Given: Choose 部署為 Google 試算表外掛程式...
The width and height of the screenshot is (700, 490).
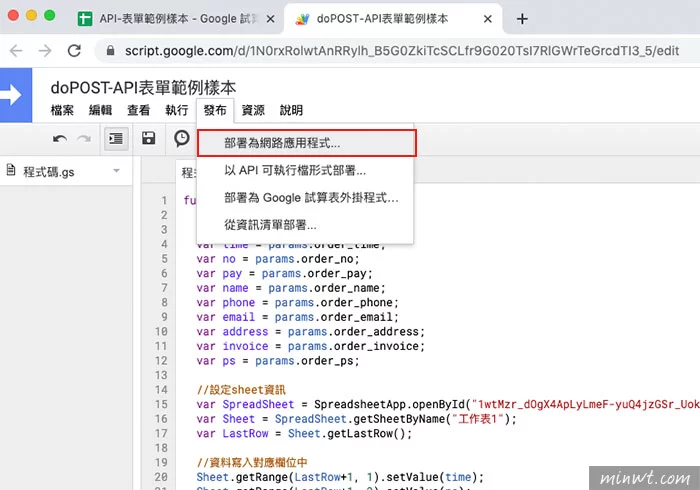Looking at the screenshot, I should (305, 198).
